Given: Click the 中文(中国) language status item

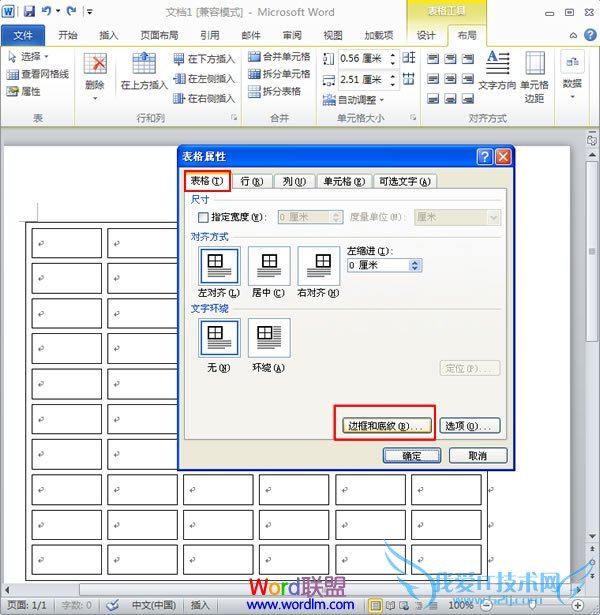Looking at the screenshot, I should click(153, 605).
